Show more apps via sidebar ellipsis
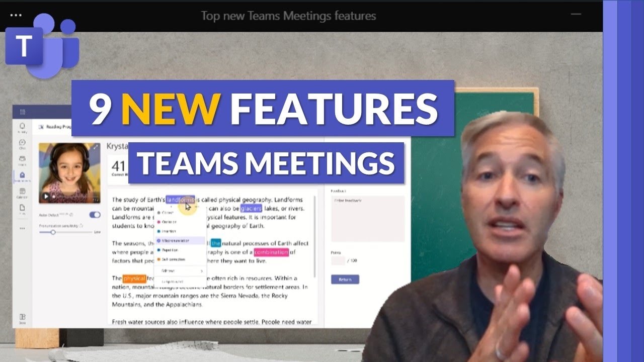 tap(22, 228)
